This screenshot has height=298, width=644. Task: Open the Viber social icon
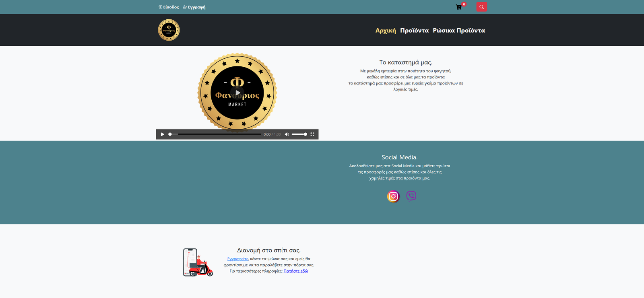(411, 196)
